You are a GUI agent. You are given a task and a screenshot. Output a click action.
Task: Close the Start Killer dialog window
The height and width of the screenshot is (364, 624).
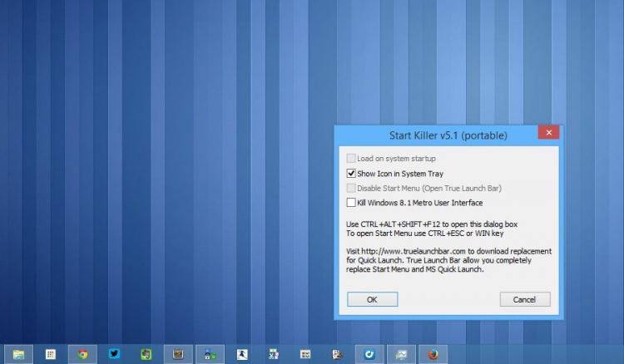tap(548, 132)
